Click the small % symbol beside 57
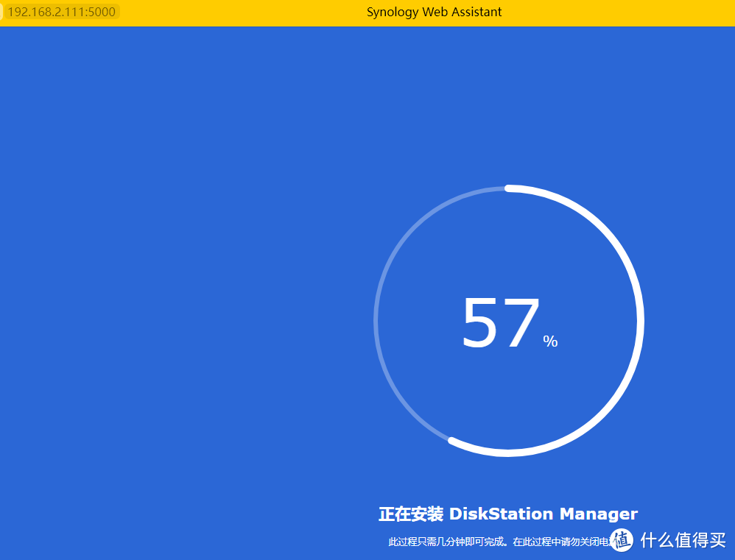 (550, 341)
